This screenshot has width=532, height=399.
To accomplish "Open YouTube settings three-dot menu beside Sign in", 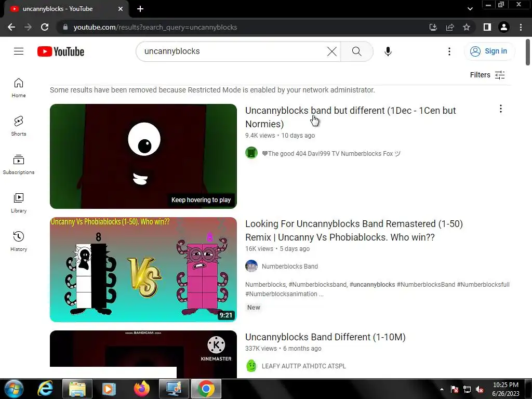I will point(449,51).
